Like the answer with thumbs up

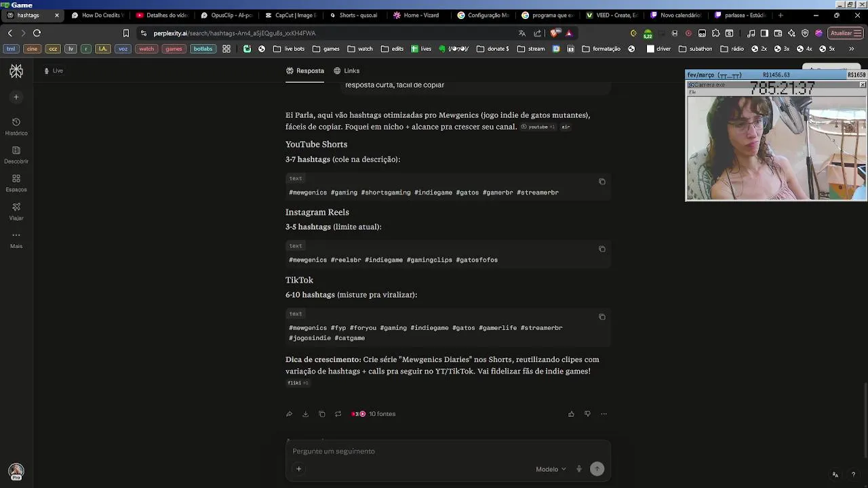coord(571,414)
